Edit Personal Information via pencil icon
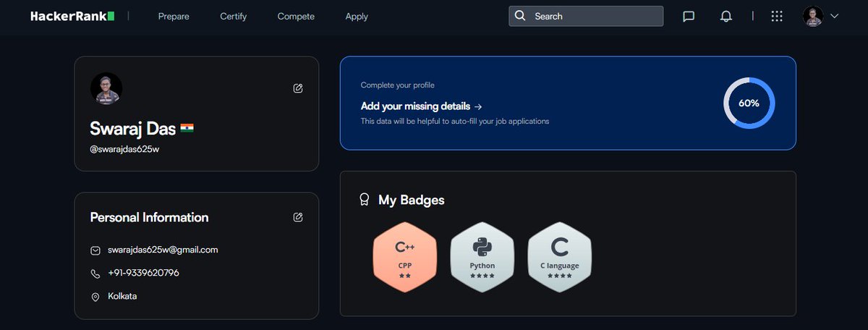Viewport: 868px width, 330px height. (298, 217)
